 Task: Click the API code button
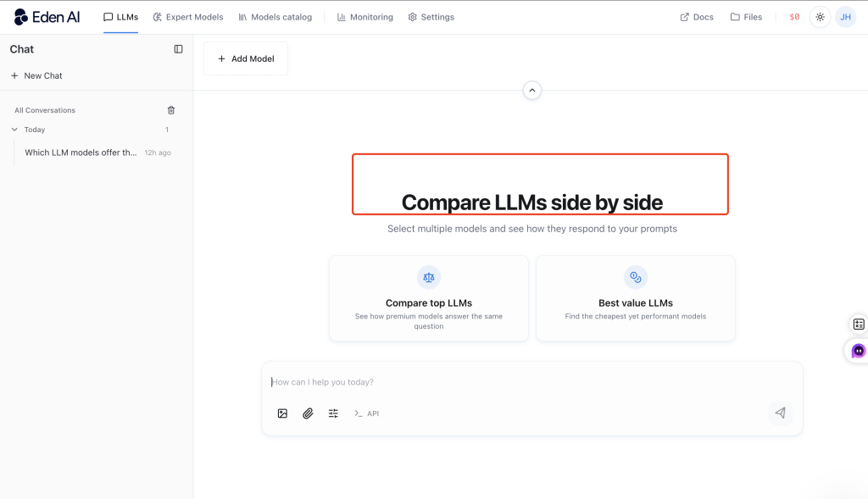pos(366,413)
